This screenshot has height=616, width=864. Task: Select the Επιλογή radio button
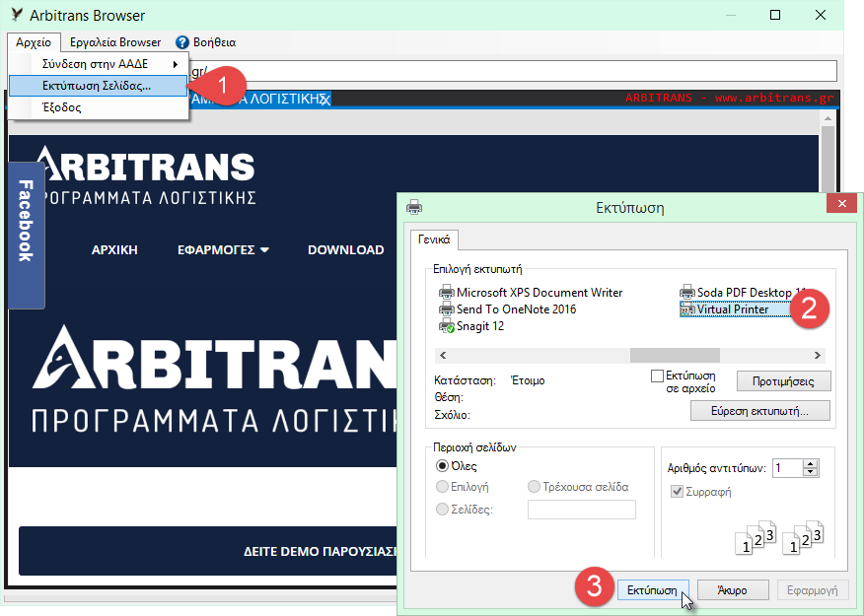(442, 487)
